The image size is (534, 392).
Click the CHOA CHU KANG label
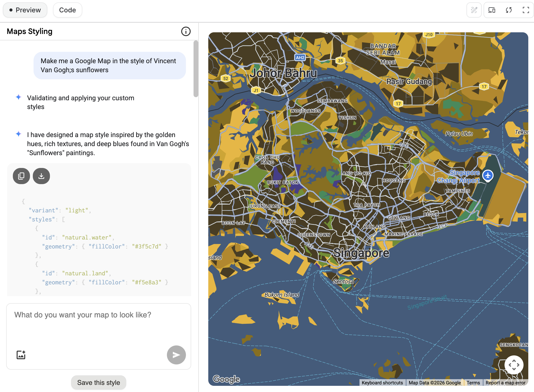point(267,160)
